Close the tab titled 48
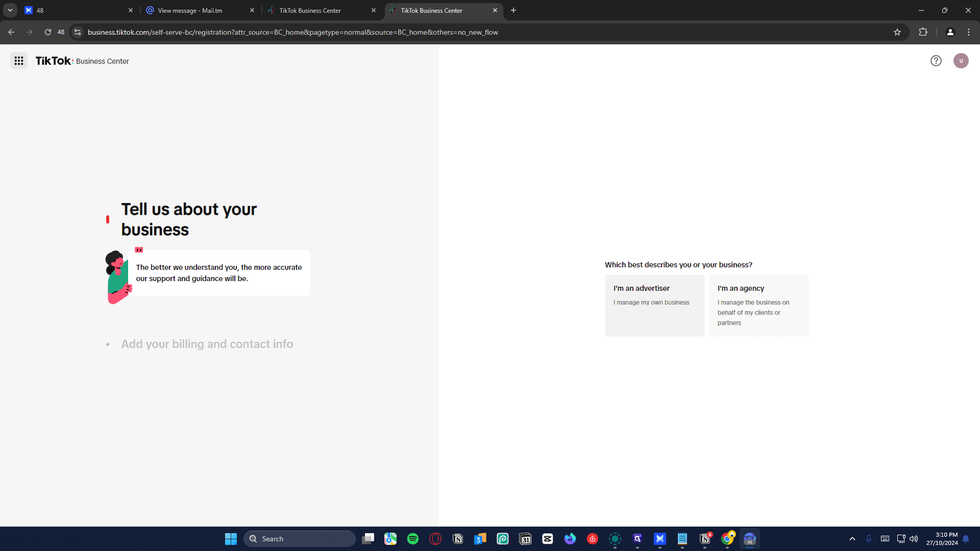Image resolution: width=980 pixels, height=551 pixels. tap(131, 10)
